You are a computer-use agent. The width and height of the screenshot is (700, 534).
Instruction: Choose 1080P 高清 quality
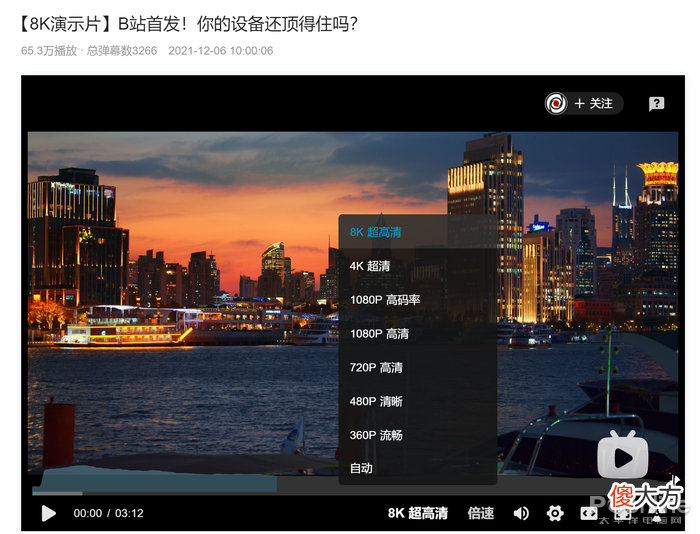(418, 334)
